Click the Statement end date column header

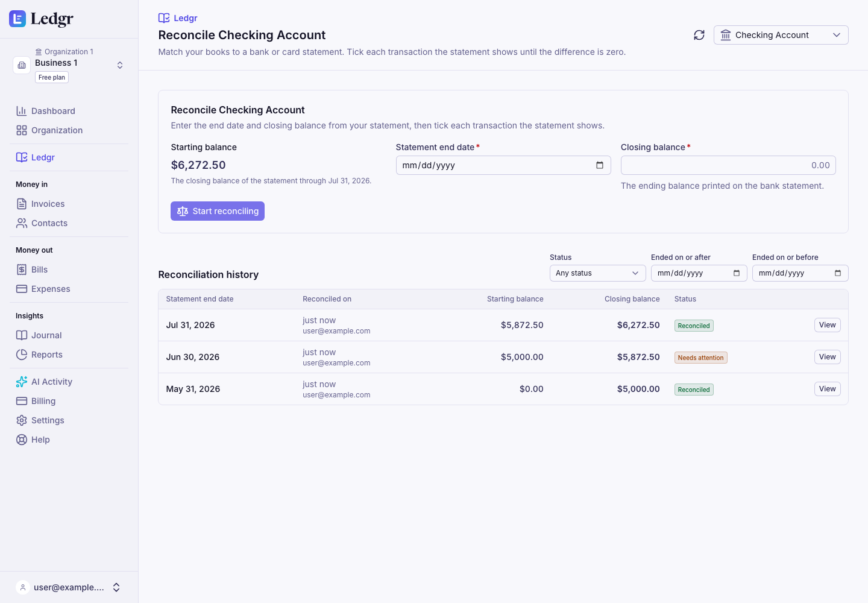[200, 299]
